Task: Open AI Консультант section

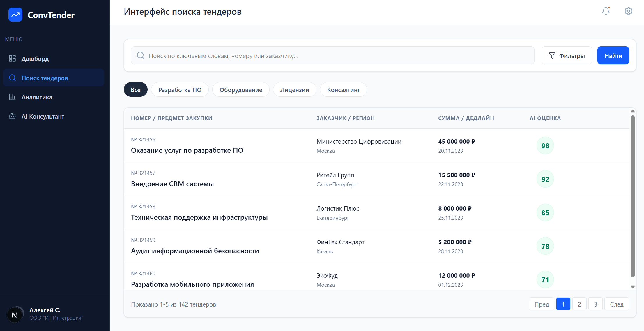Action: pyautogui.click(x=54, y=116)
